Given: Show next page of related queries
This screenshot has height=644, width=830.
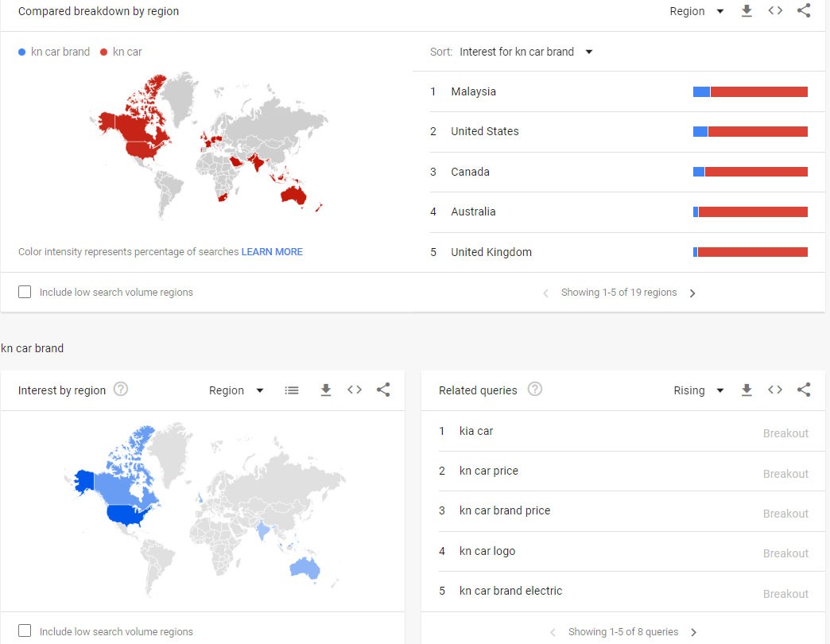Looking at the screenshot, I should click(693, 632).
